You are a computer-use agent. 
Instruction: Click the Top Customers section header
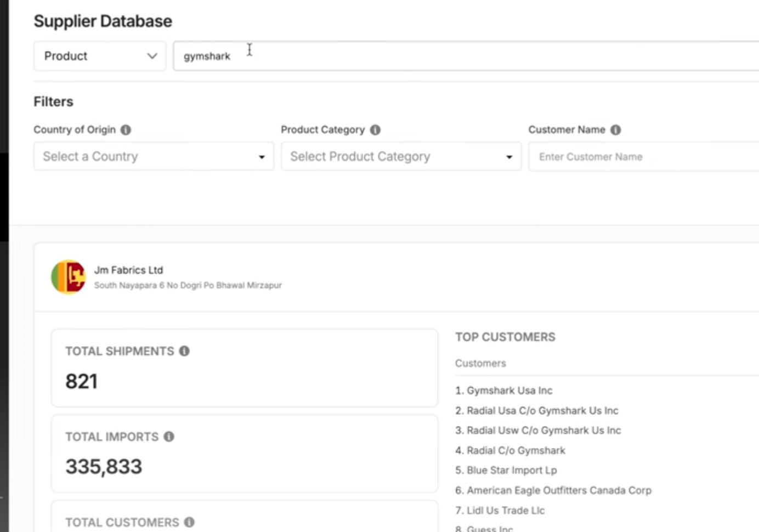tap(505, 337)
